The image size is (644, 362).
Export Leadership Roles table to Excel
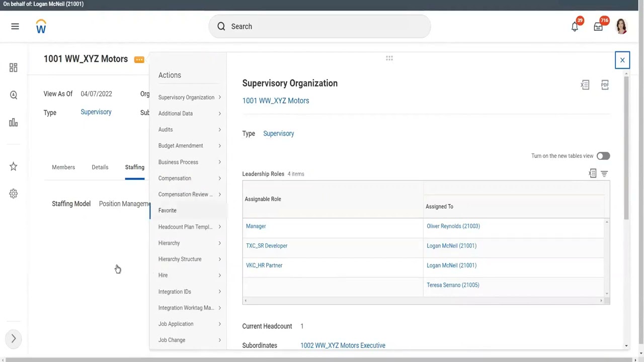coord(593,173)
